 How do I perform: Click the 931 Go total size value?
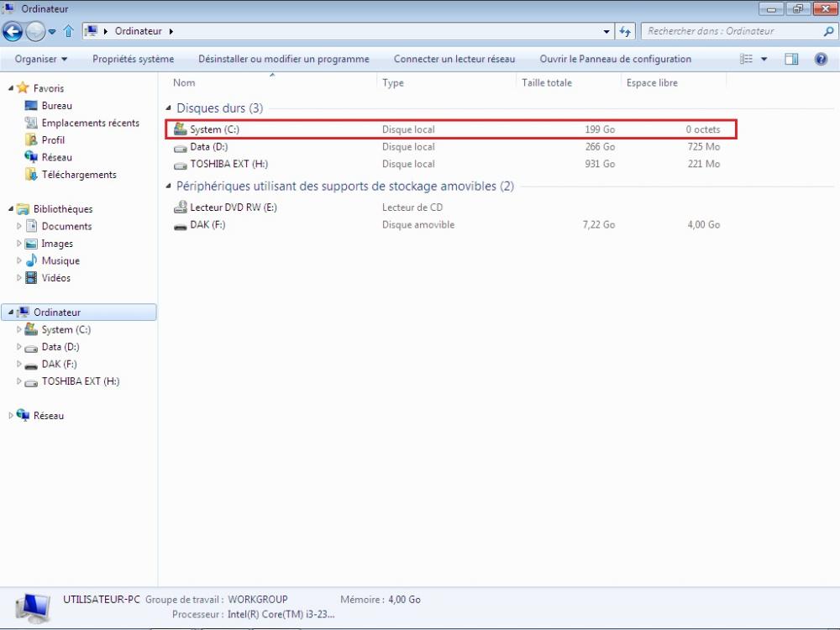[600, 164]
